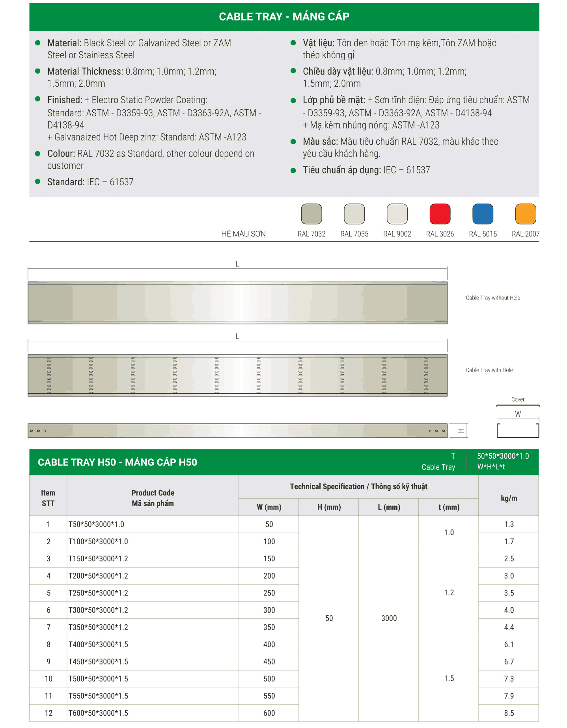567x728 pixels.
Task: Click the 'Cable Tray with Hole' caption
Action: 489,370
